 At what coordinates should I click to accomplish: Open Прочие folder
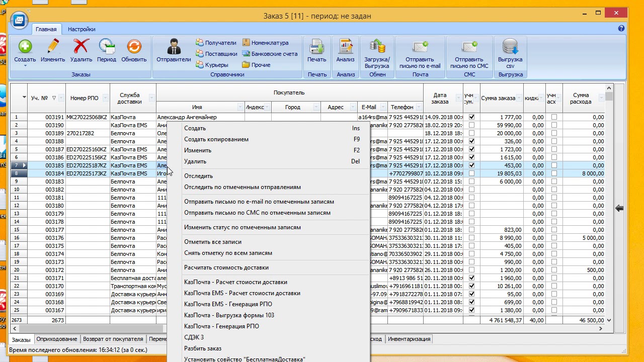coord(256,65)
